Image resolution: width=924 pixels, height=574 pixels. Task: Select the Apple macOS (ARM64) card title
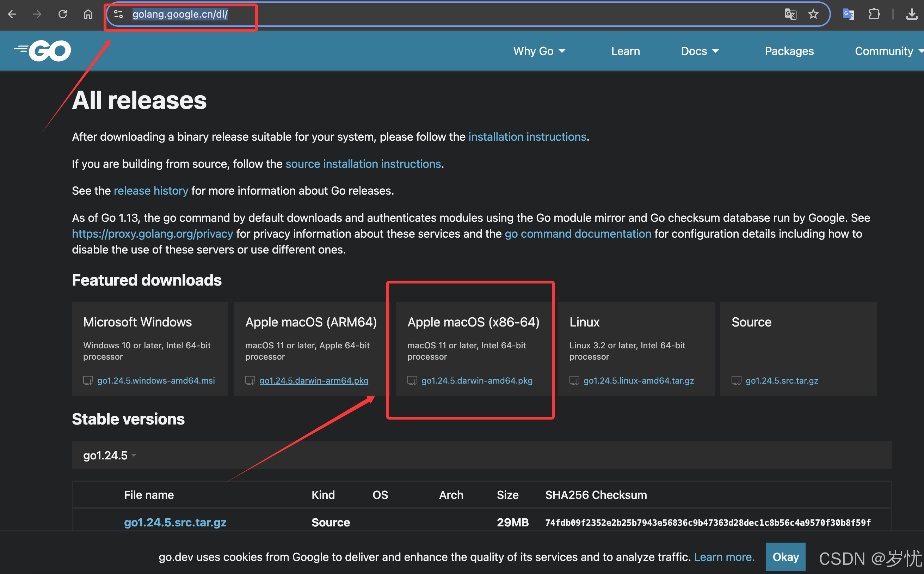[x=311, y=322]
